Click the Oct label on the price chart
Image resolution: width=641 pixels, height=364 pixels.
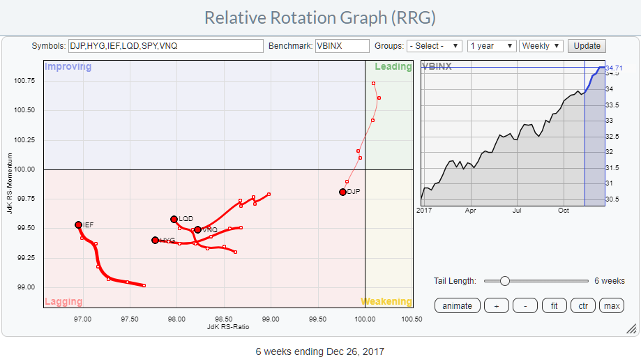pyautogui.click(x=564, y=211)
